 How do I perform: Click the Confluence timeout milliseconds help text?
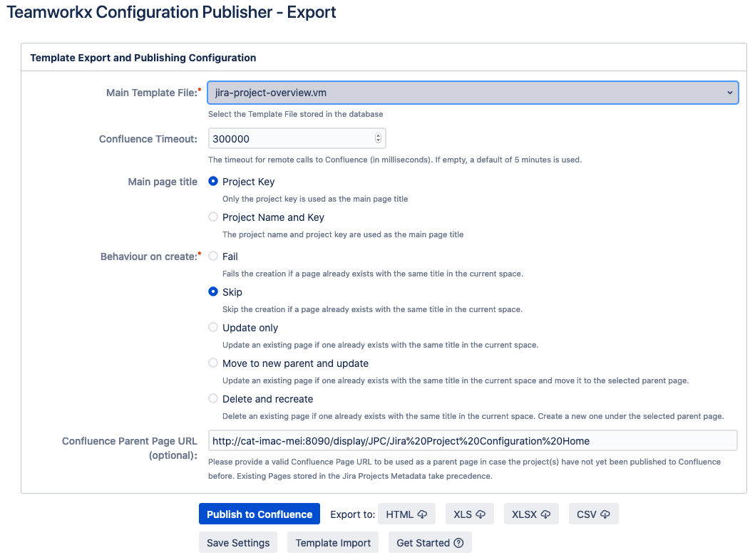pos(395,160)
